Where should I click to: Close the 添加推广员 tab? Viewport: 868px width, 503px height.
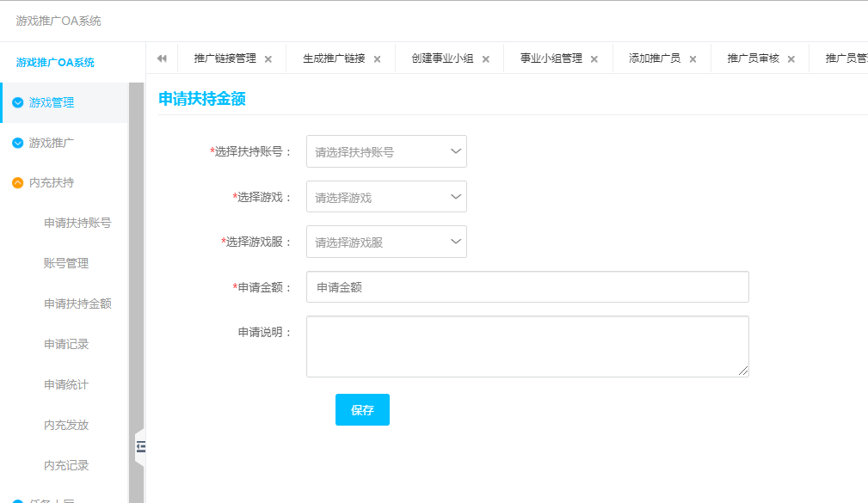pos(693,59)
